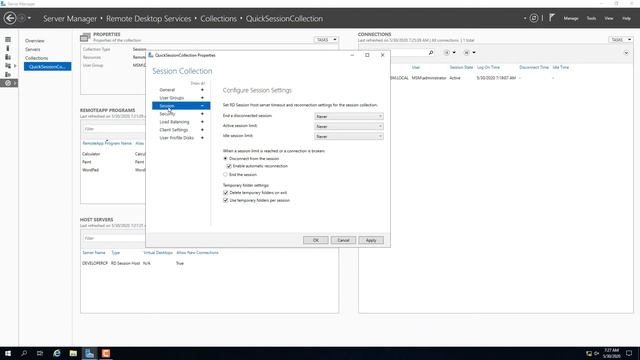
Task: Click the Host Servers filter field
Action: click(113, 238)
